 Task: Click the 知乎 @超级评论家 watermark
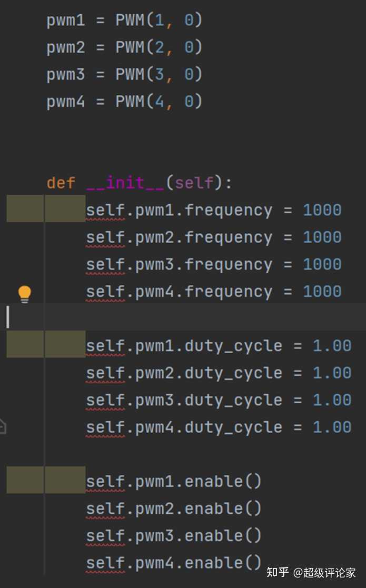click(x=311, y=572)
